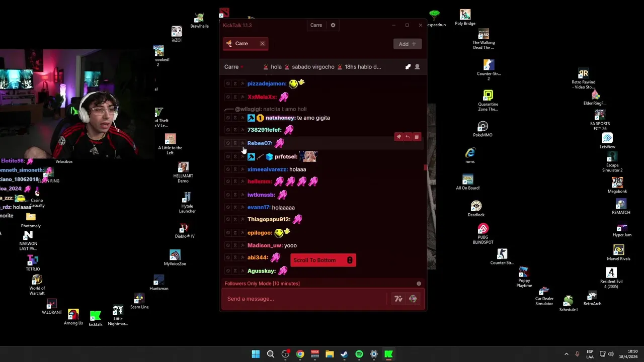Open Deadlock desktop shortcut
This screenshot has width=644, height=362.
point(476,209)
